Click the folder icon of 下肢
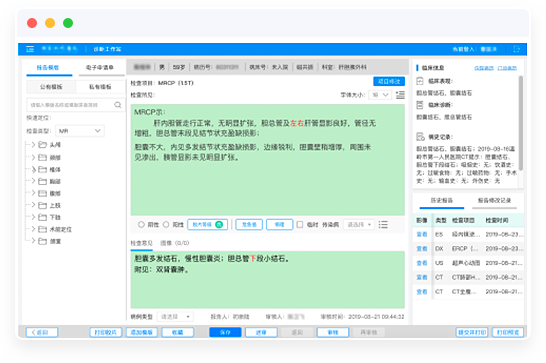This screenshot has width=546, height=363. [42, 217]
